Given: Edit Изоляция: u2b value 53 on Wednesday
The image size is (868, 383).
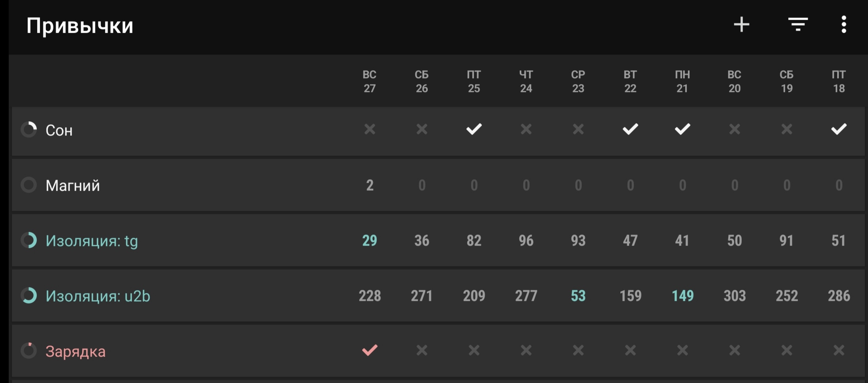Looking at the screenshot, I should click(x=578, y=296).
